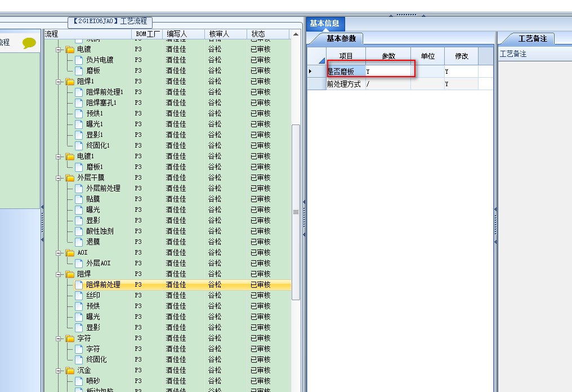Click the document icon of 贴膜

(x=79, y=199)
